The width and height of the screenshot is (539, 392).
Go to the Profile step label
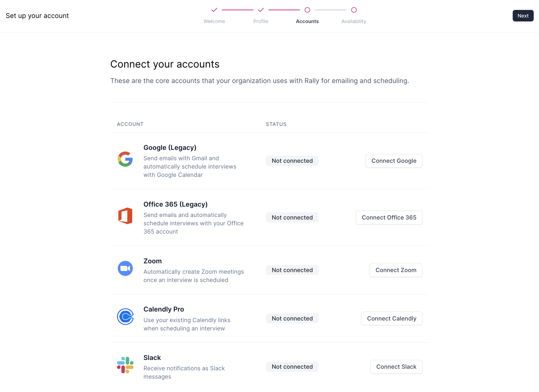261,21
